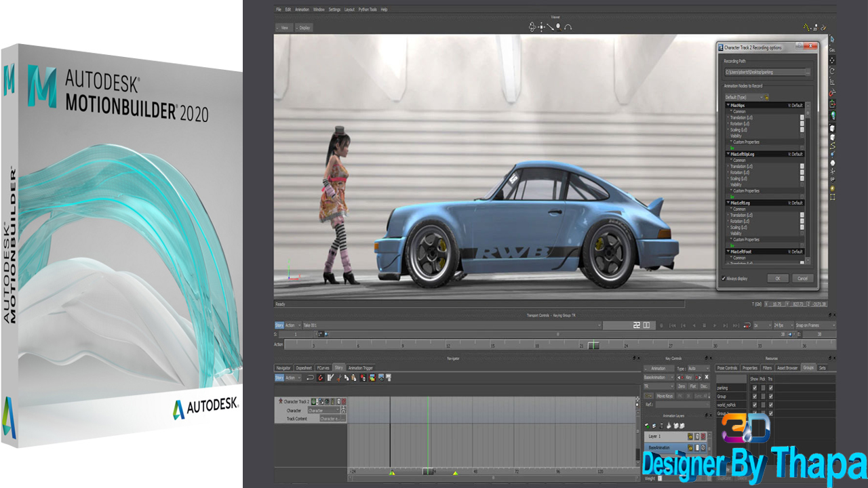Select the translate (move) tool in the viewer toolbar
The height and width of the screenshot is (488, 868).
[x=542, y=27]
